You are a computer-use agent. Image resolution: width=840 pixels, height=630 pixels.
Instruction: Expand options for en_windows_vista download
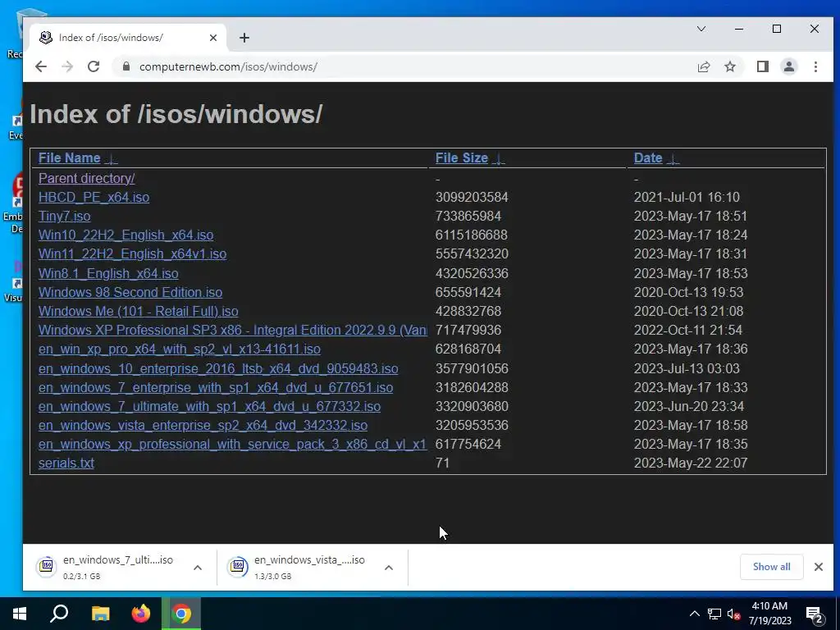coord(389,568)
